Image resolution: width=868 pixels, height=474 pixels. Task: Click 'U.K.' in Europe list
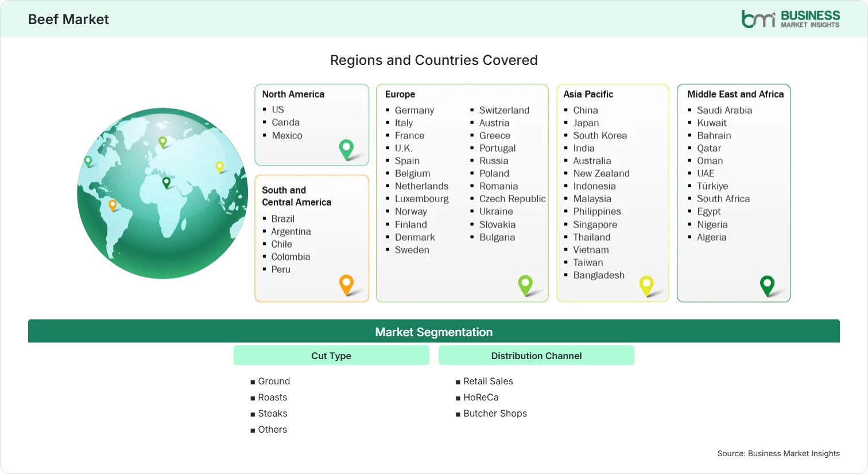pos(404,148)
